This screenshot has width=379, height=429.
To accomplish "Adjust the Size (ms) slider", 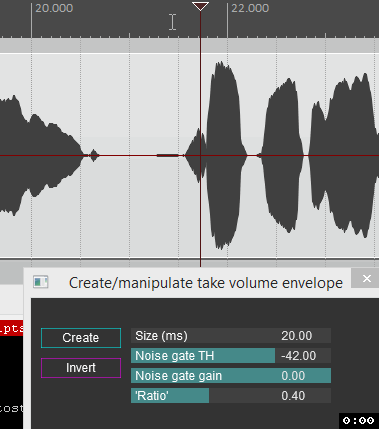I will tap(231, 336).
